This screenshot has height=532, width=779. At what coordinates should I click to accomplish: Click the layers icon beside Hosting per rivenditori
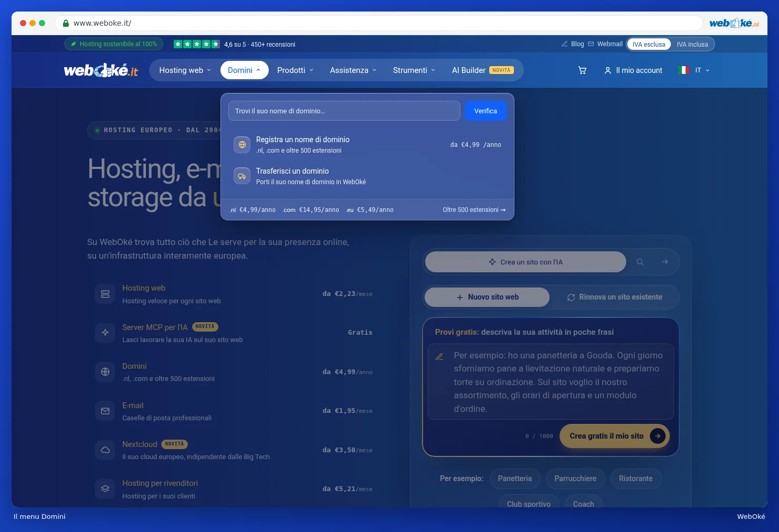(x=105, y=489)
